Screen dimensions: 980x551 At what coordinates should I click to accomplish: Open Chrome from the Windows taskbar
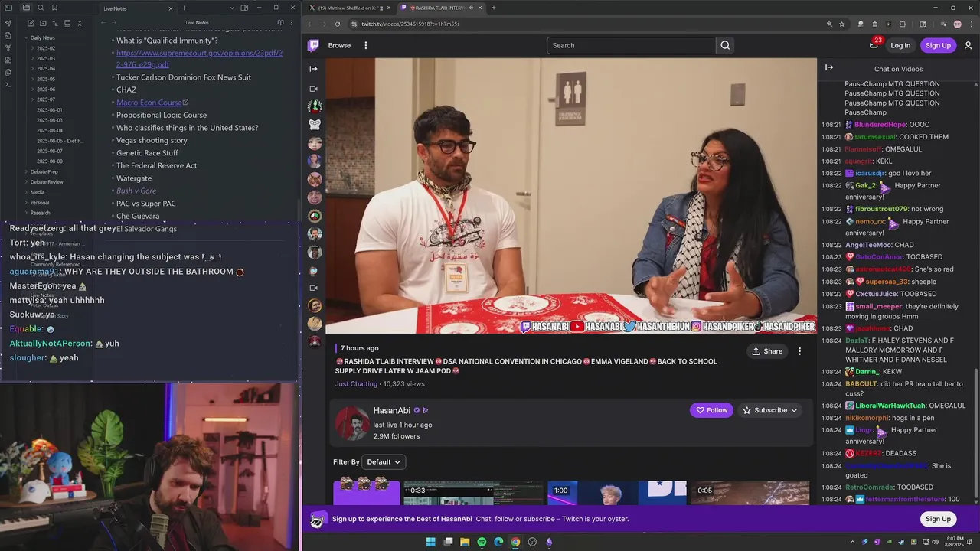[515, 542]
